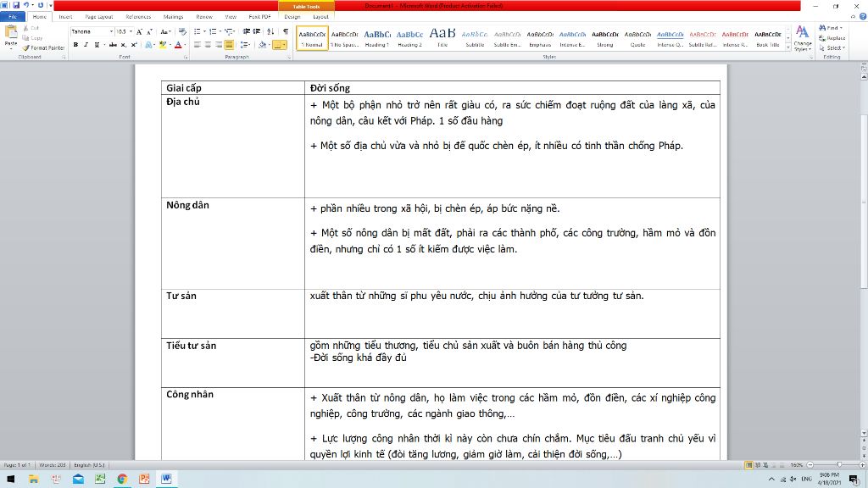
Task: Apply the Title style
Action: click(x=442, y=38)
